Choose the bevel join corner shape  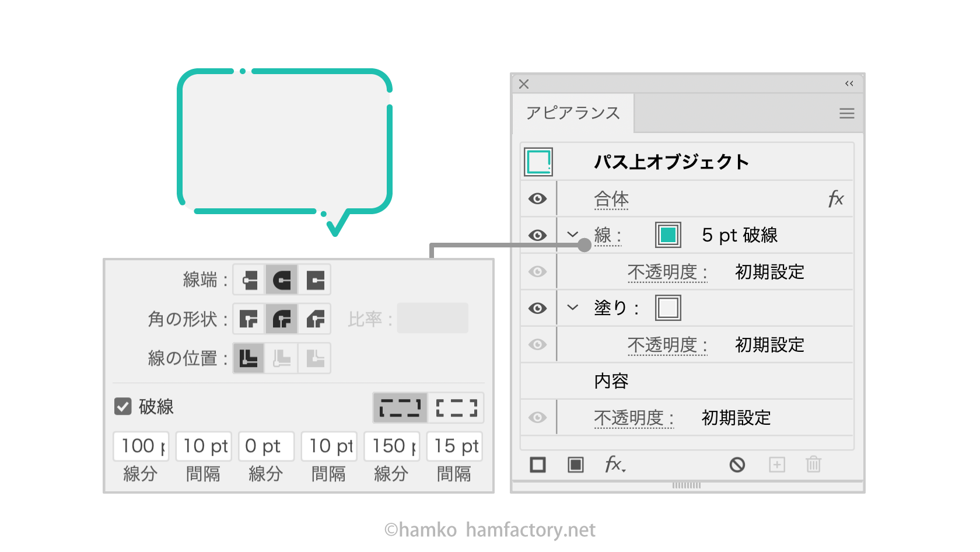tap(315, 319)
